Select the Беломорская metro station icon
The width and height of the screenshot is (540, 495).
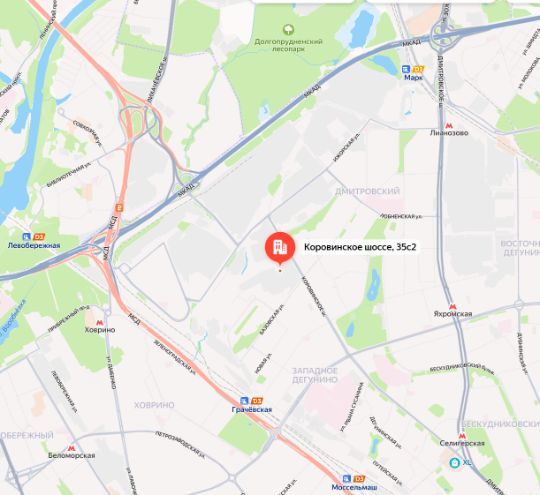71,448
